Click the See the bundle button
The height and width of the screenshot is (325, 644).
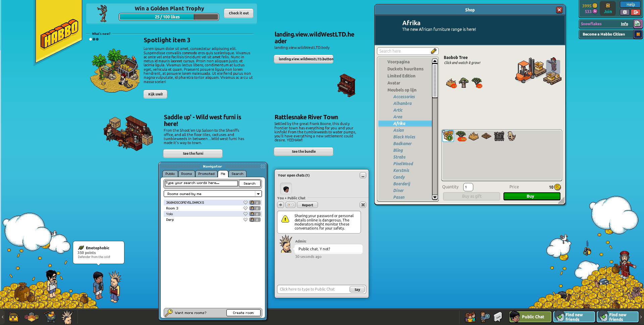click(x=304, y=151)
